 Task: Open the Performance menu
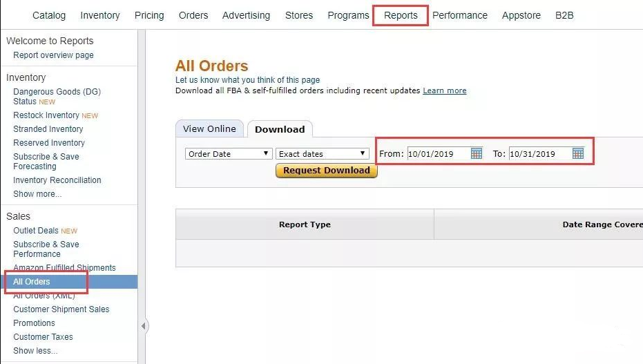[460, 16]
